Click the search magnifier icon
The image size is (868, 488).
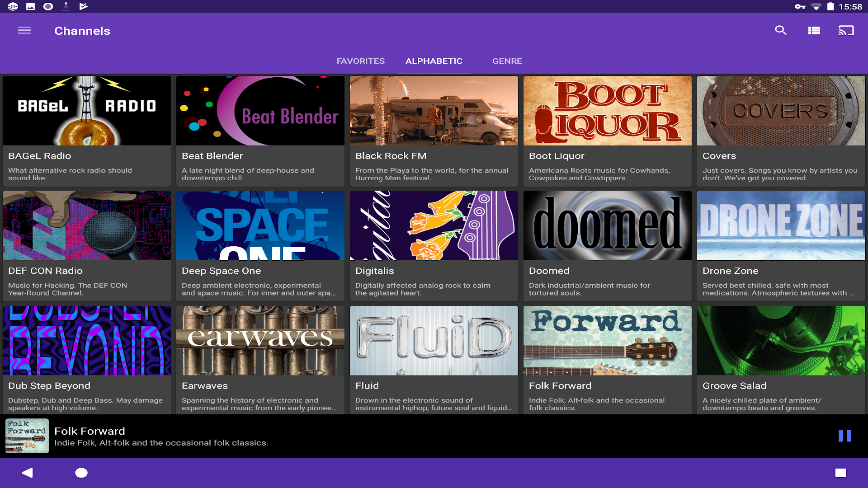[781, 30]
